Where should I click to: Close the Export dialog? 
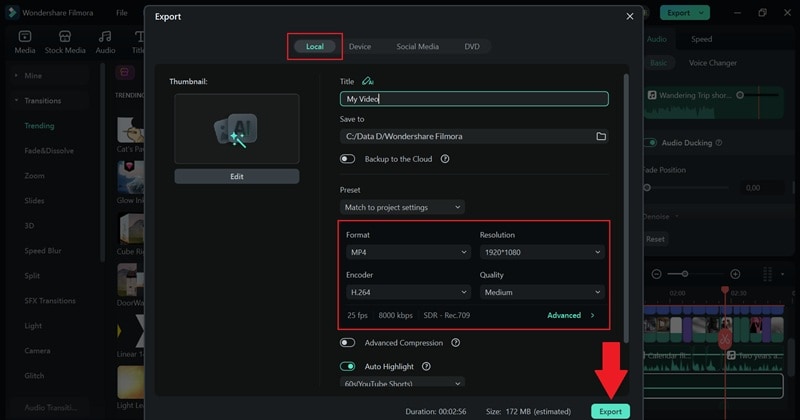[630, 16]
